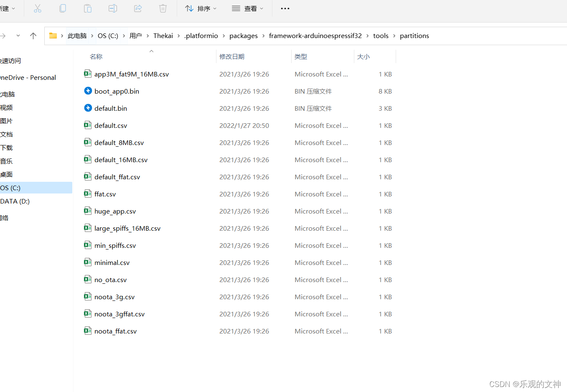Select file name min_spiffs.csv
Screen dimensions: 567x392
(115, 246)
